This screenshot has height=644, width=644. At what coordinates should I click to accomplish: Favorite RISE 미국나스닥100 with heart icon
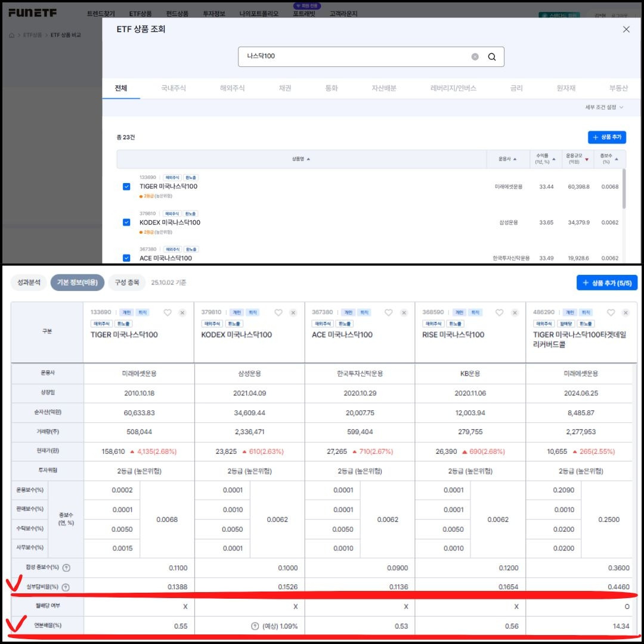coord(500,312)
